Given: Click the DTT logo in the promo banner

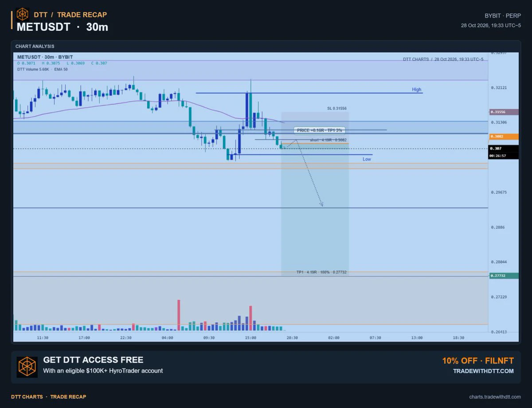Looking at the screenshot, I should click(x=27, y=367).
